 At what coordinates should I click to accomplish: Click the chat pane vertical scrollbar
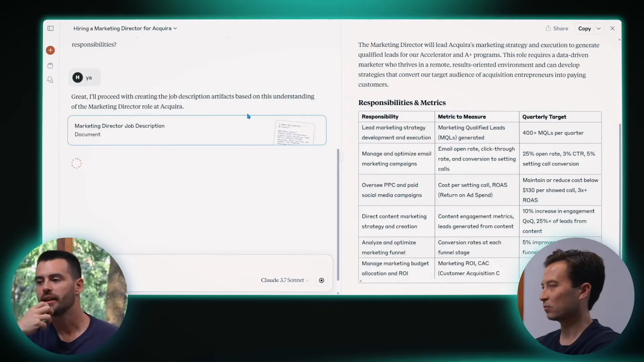(338, 215)
